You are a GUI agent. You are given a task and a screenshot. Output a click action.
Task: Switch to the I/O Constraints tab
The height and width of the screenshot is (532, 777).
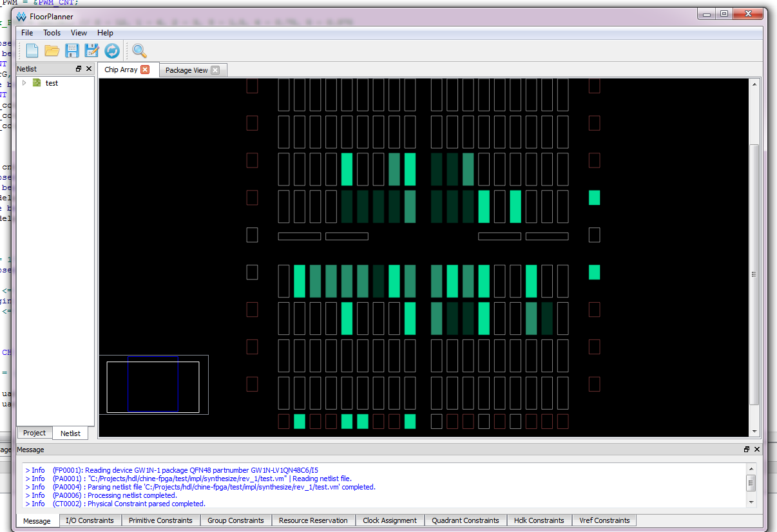(x=90, y=520)
